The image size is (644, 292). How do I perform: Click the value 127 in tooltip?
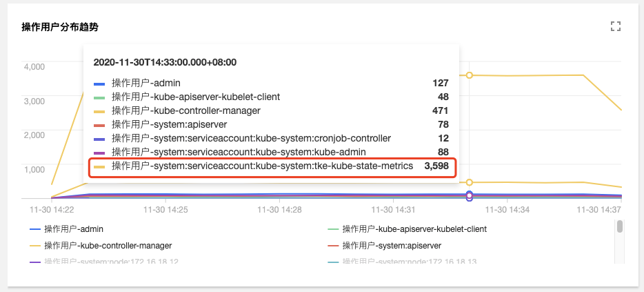tap(441, 83)
